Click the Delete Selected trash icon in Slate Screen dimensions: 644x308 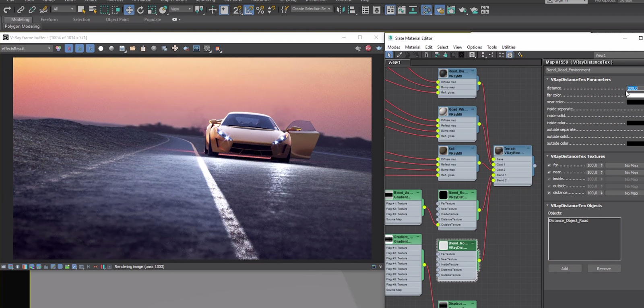(x=426, y=55)
